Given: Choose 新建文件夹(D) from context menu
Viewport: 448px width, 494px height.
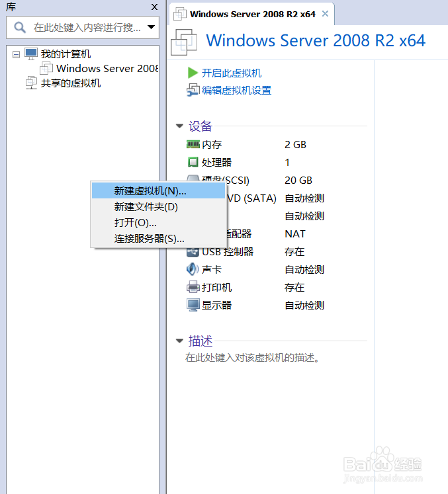Looking at the screenshot, I should [x=158, y=207].
